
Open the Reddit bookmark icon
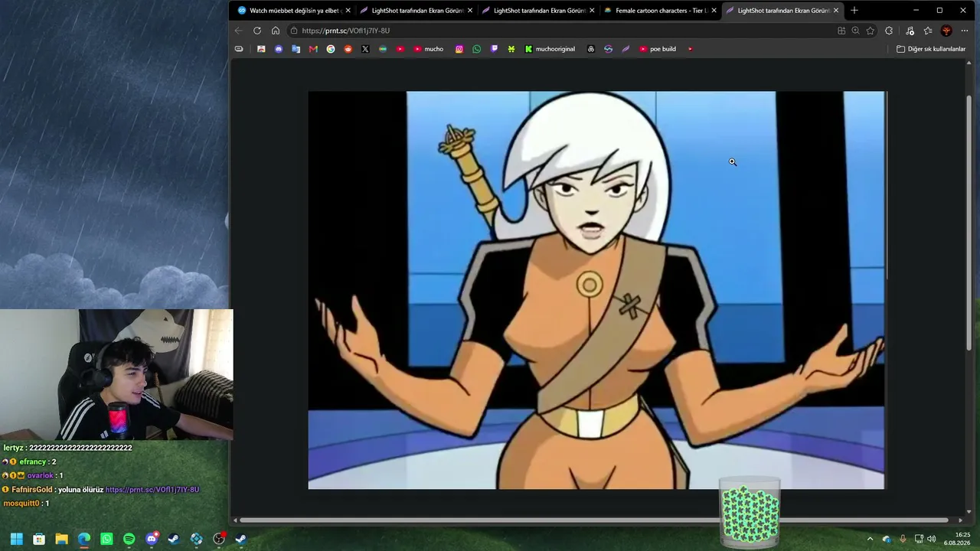coord(348,49)
